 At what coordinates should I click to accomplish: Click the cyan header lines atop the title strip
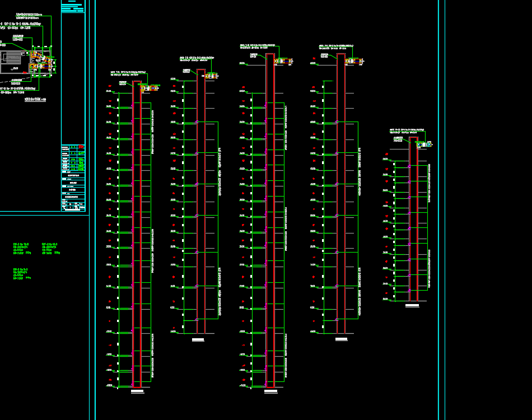click(x=73, y=7)
